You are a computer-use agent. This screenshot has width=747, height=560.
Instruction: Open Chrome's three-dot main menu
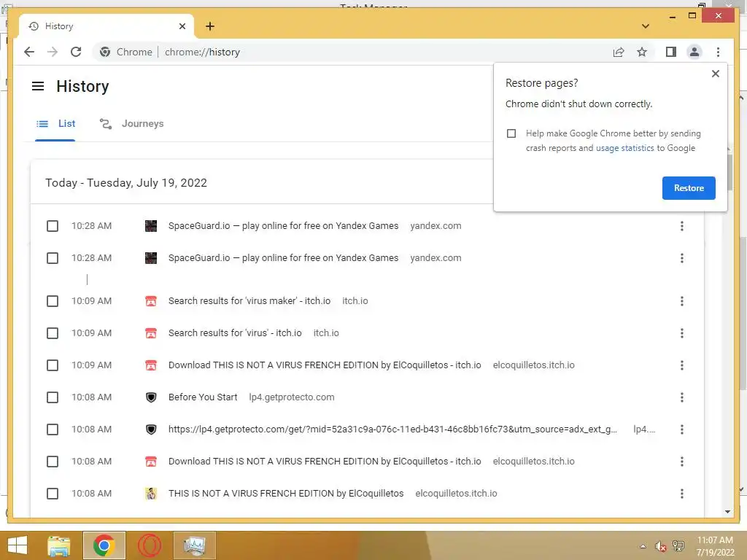pyautogui.click(x=718, y=52)
